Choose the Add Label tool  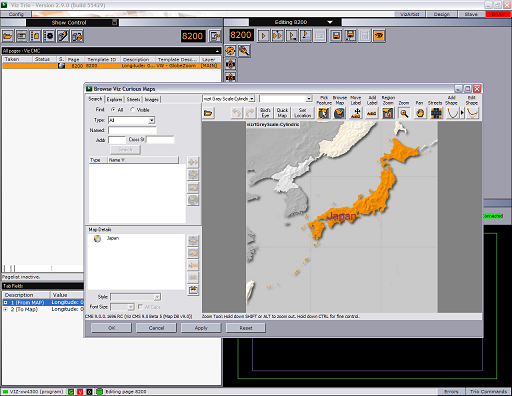tap(372, 113)
